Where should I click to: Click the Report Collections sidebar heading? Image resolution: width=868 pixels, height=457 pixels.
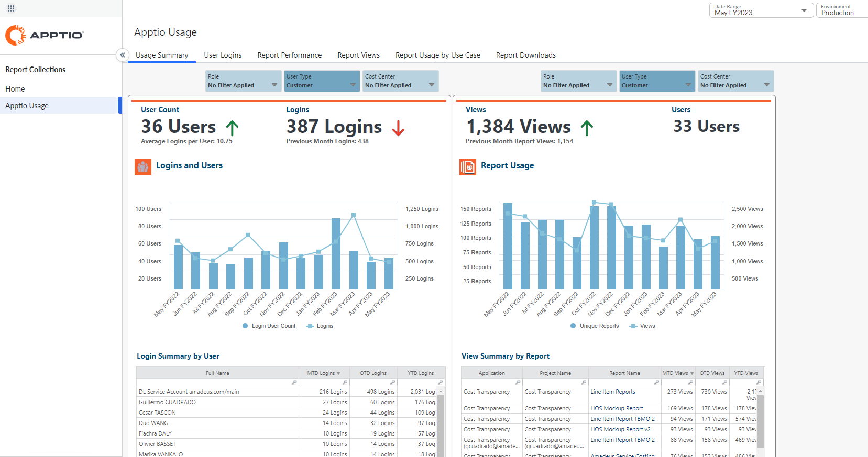[36, 70]
